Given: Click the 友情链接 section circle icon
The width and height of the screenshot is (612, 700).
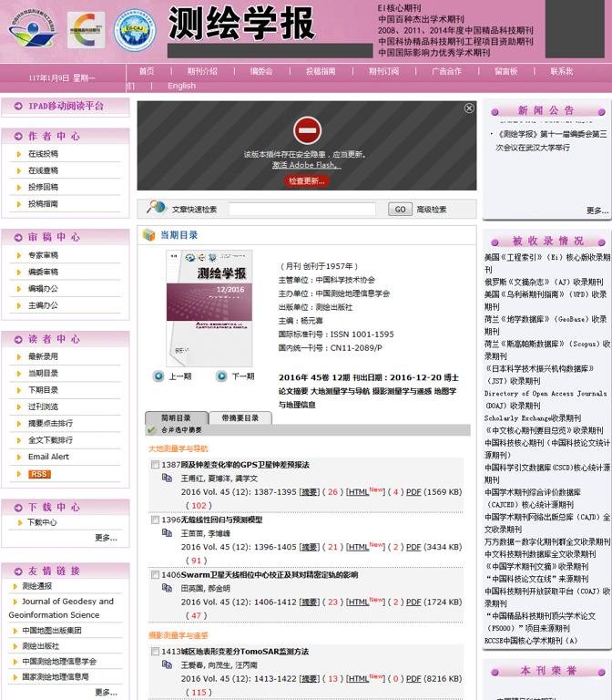Looking at the screenshot, I should (x=18, y=571).
